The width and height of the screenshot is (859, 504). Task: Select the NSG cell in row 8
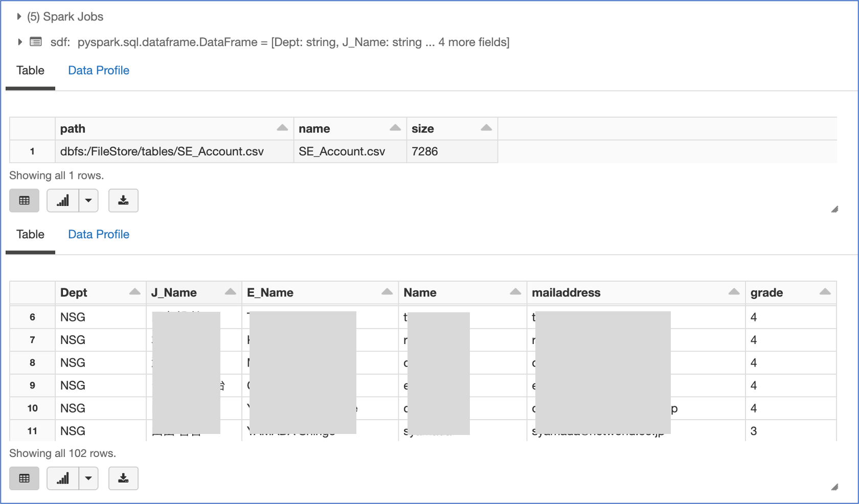[101, 363]
